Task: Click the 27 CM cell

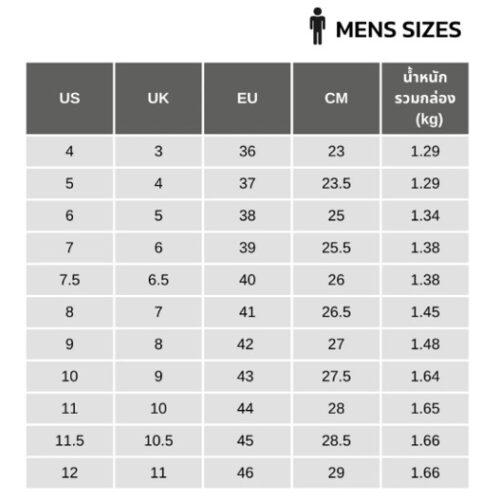Action: (336, 344)
